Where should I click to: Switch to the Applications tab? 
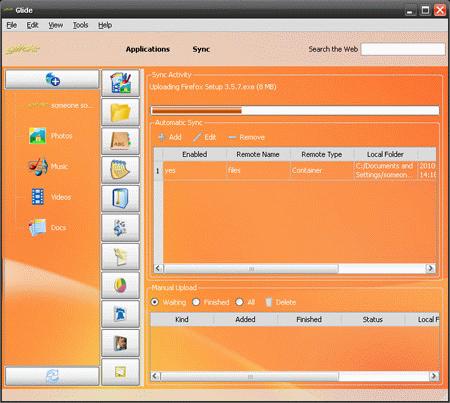[x=148, y=49]
